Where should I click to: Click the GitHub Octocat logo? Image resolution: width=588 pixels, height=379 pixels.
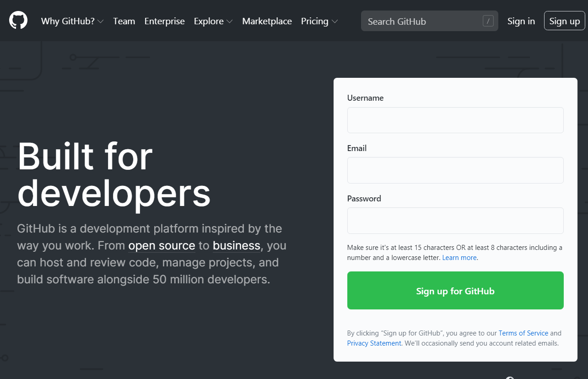[18, 21]
